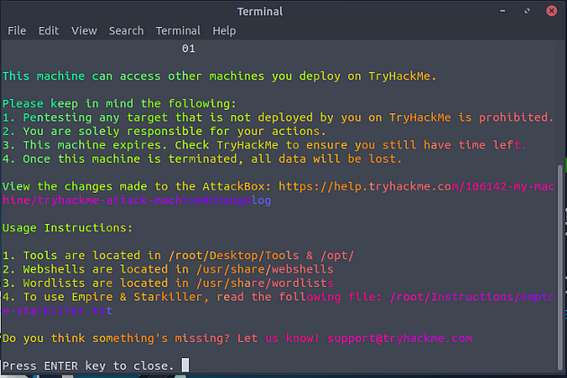Image resolution: width=567 pixels, height=378 pixels.
Task: Click the terminal cursor block
Action: (185, 365)
